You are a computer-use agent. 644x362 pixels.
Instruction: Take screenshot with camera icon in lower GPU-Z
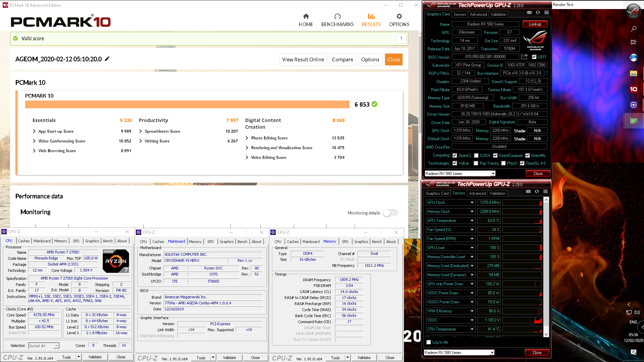[x=528, y=191]
